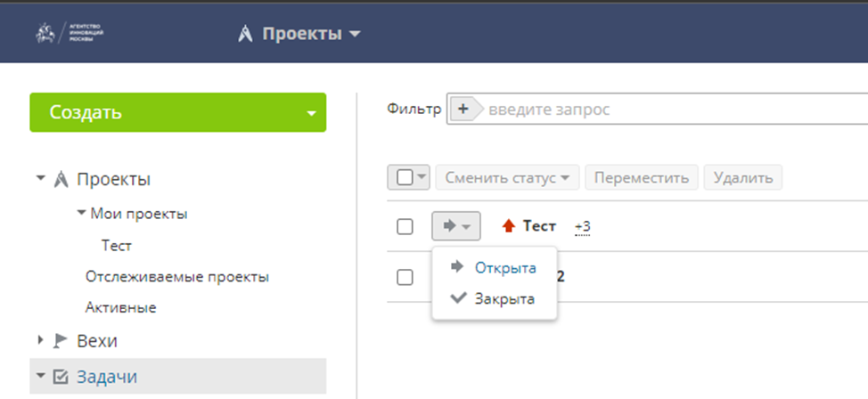This screenshot has width=868, height=399.
Task: Choose Открыта from the status menu
Action: point(504,267)
